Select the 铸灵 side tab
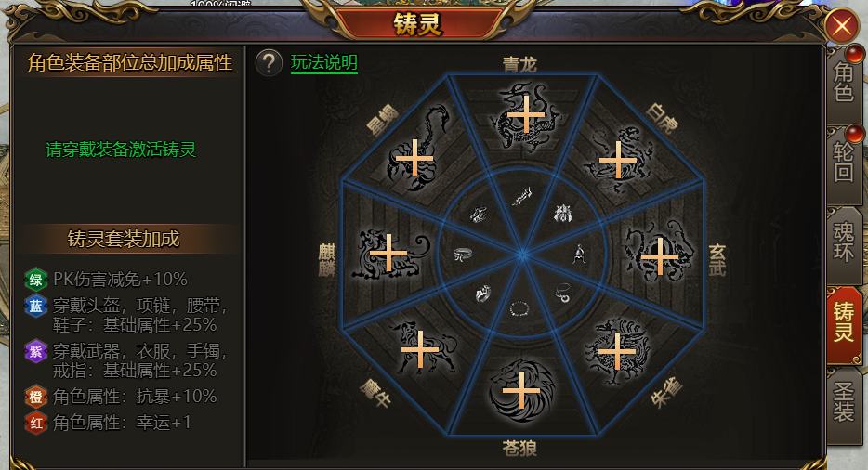868x470 pixels. (x=844, y=321)
